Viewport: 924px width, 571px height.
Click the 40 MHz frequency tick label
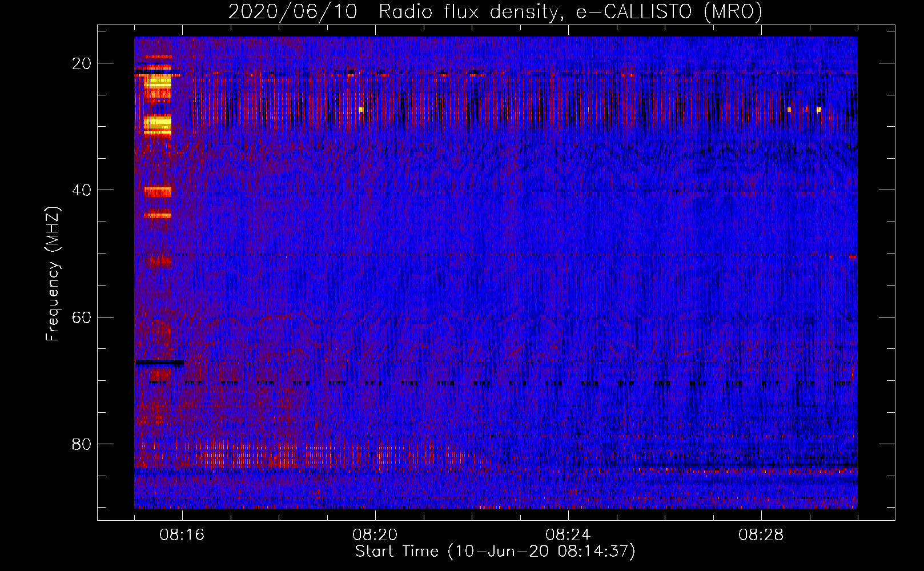[82, 190]
